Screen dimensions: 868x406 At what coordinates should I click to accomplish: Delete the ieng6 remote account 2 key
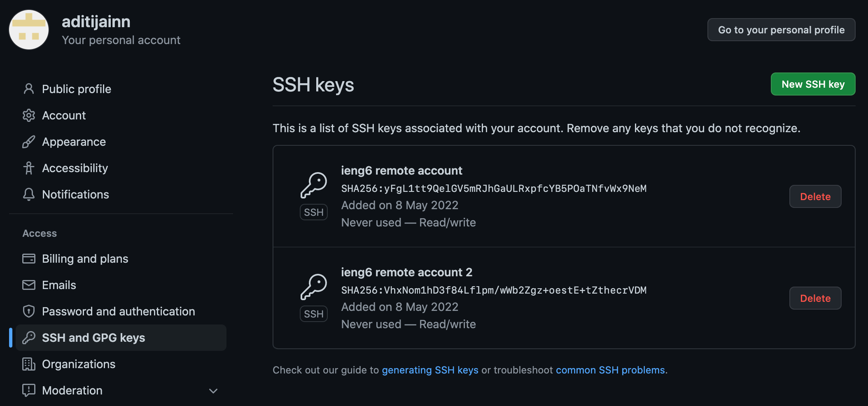coord(815,299)
